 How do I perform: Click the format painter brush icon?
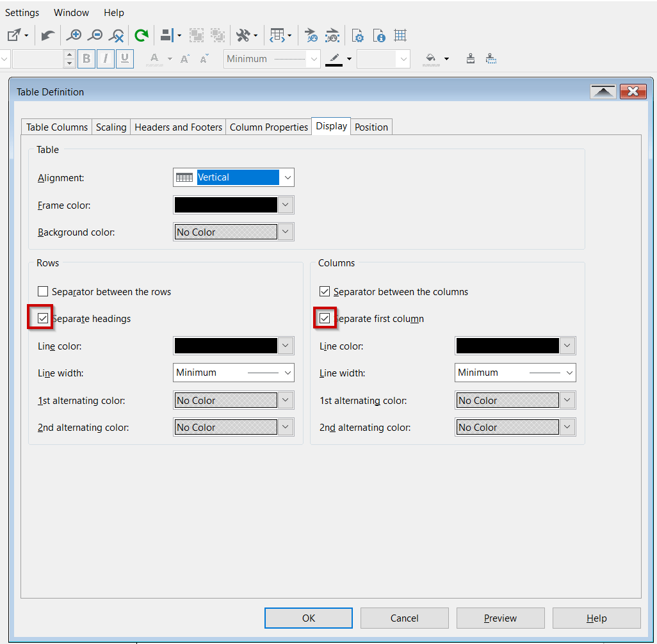[x=471, y=59]
